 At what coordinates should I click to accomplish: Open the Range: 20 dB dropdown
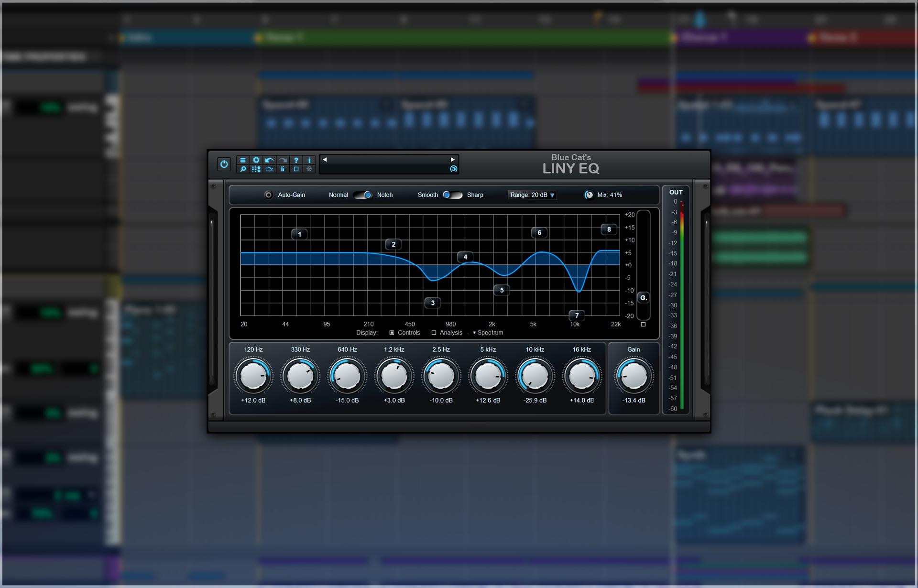(532, 195)
